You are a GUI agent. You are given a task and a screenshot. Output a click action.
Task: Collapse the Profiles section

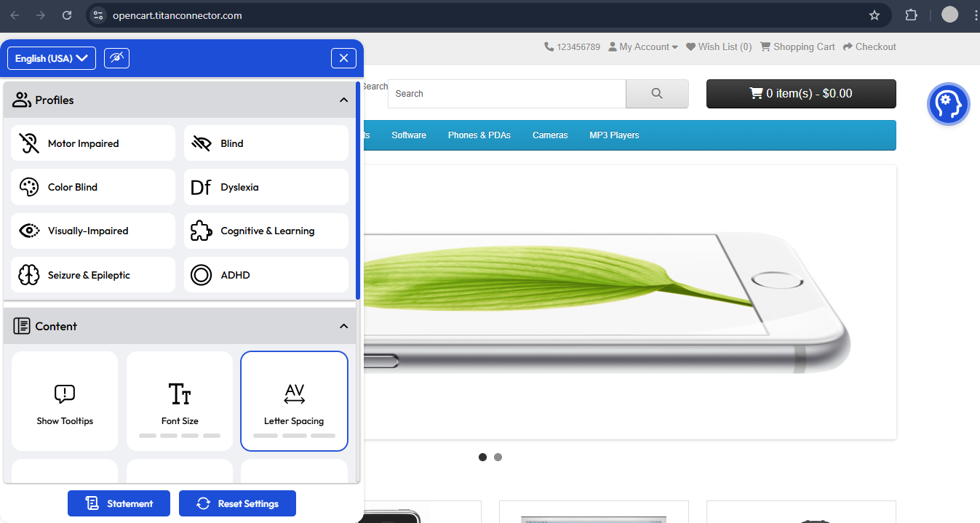(343, 100)
